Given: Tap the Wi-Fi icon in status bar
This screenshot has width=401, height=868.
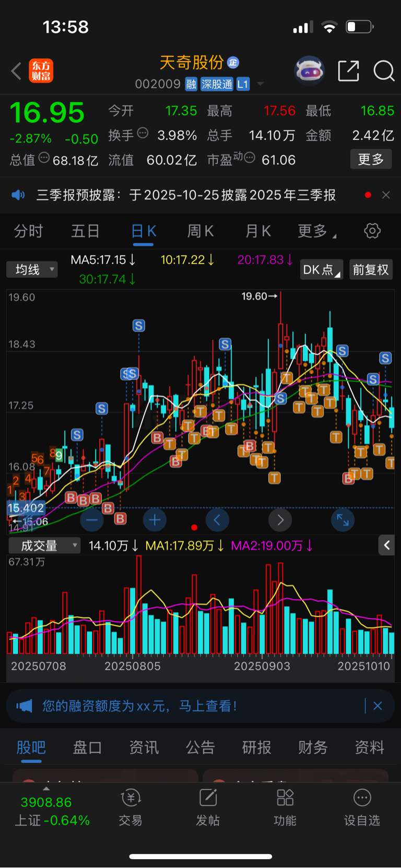Looking at the screenshot, I should click(x=329, y=27).
